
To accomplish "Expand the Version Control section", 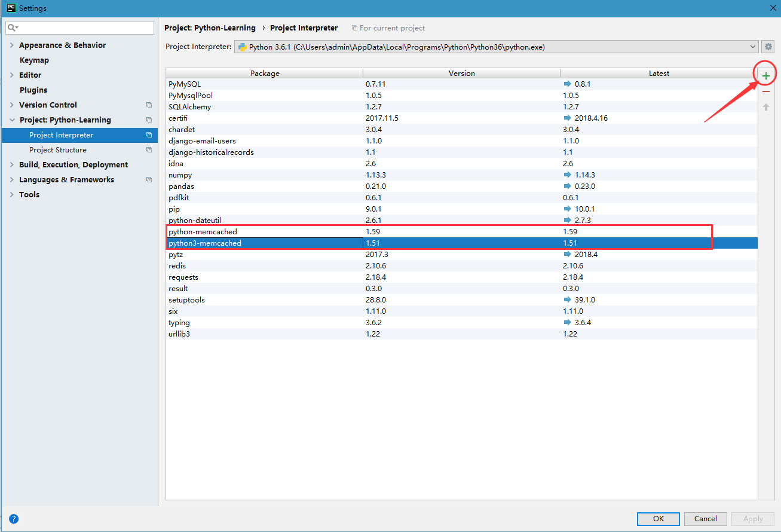I will point(12,105).
